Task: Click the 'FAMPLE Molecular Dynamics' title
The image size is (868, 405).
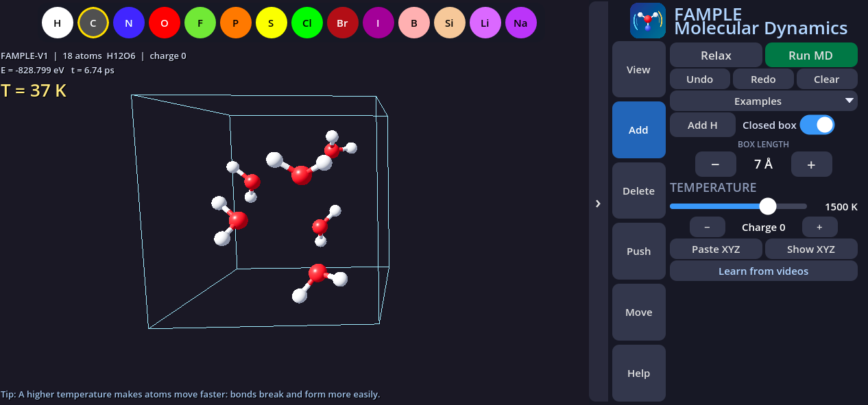Action: (x=761, y=21)
